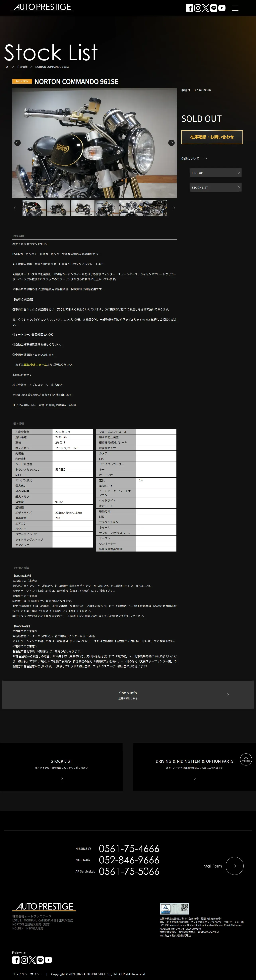This screenshot has width=256, height=980.
Task: Open the 買取/査定フォーム link
Action: click(x=35, y=365)
